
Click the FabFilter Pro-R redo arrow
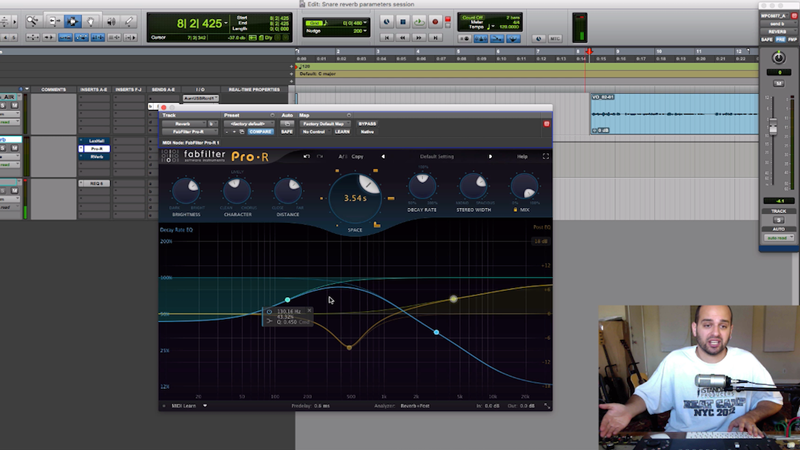tap(319, 157)
